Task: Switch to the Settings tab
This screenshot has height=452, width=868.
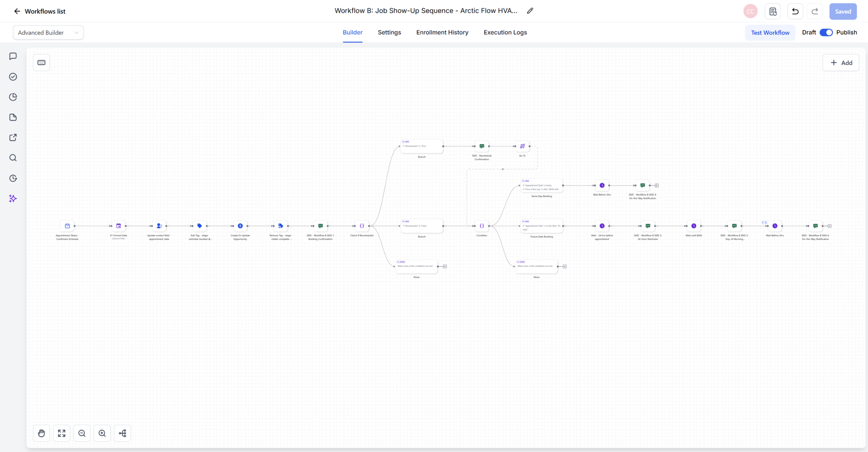Action: pos(389,33)
